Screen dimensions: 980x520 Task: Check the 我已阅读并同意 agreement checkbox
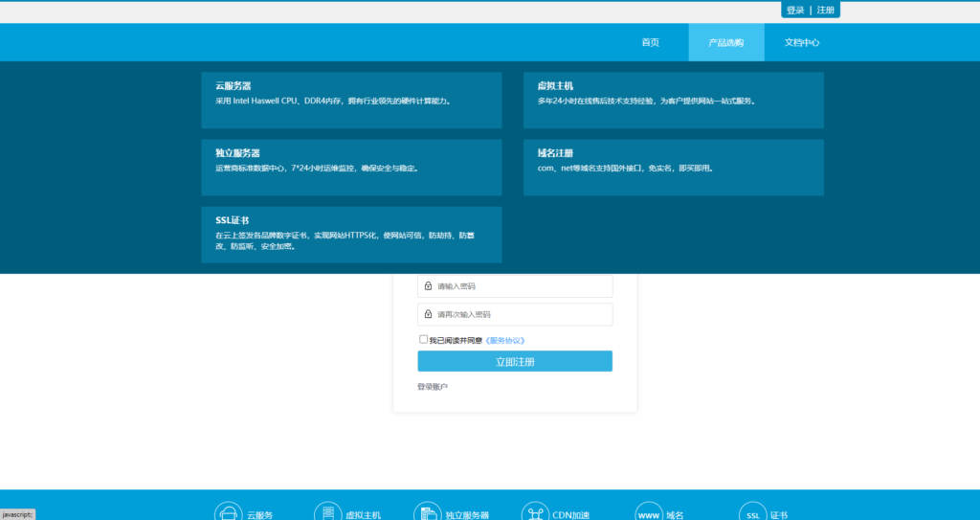coord(423,339)
